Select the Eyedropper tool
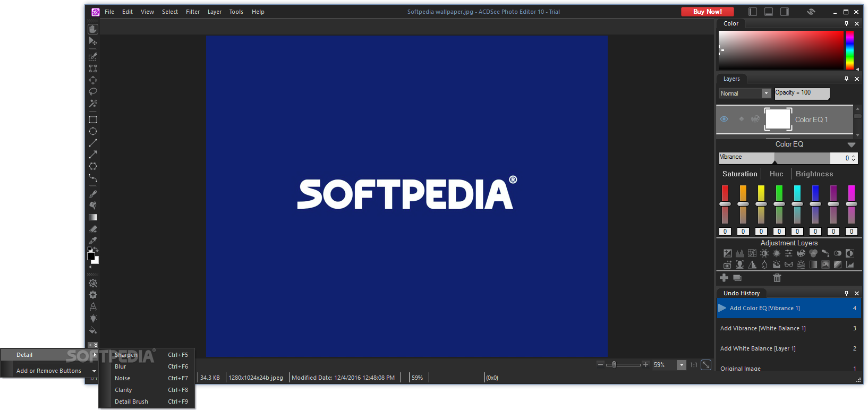 click(93, 241)
